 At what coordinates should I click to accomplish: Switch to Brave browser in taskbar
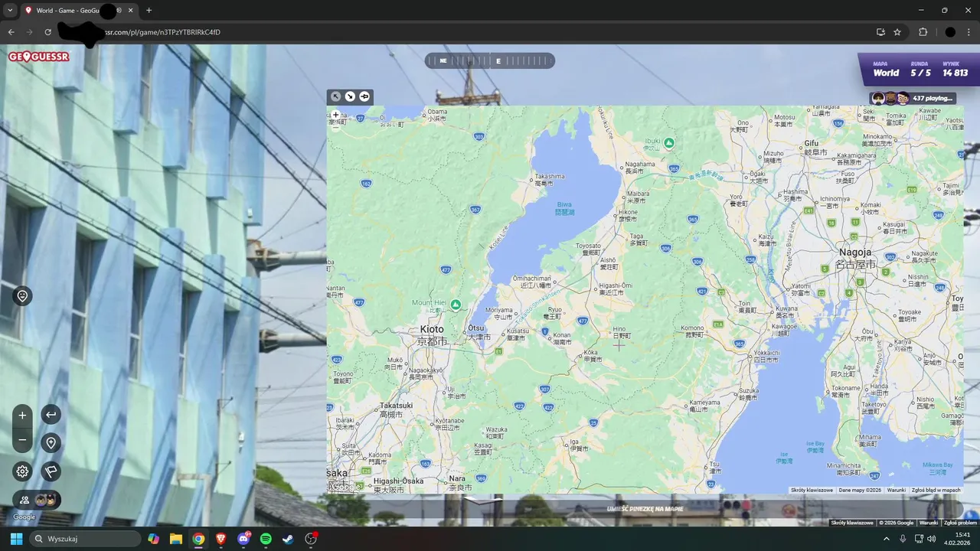point(220,539)
